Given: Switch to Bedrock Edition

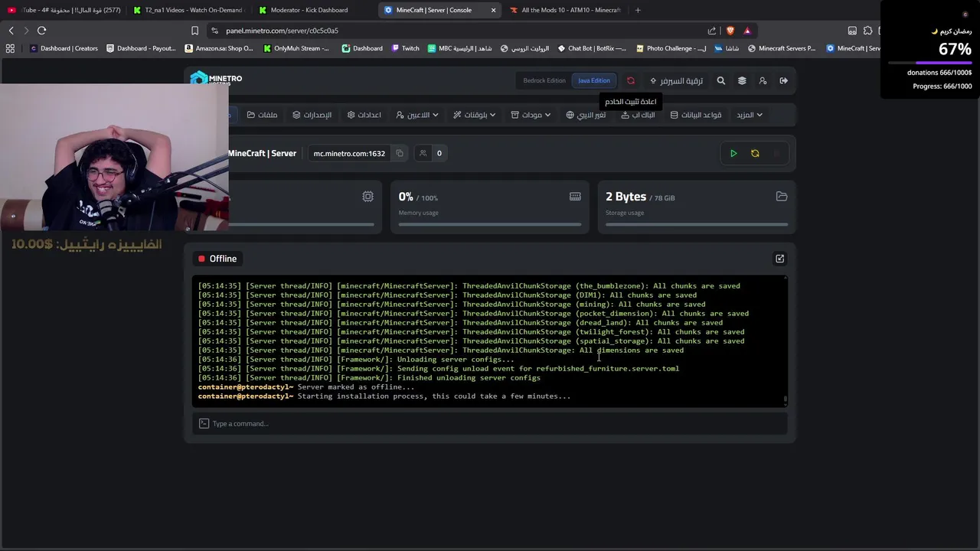Looking at the screenshot, I should coord(544,80).
